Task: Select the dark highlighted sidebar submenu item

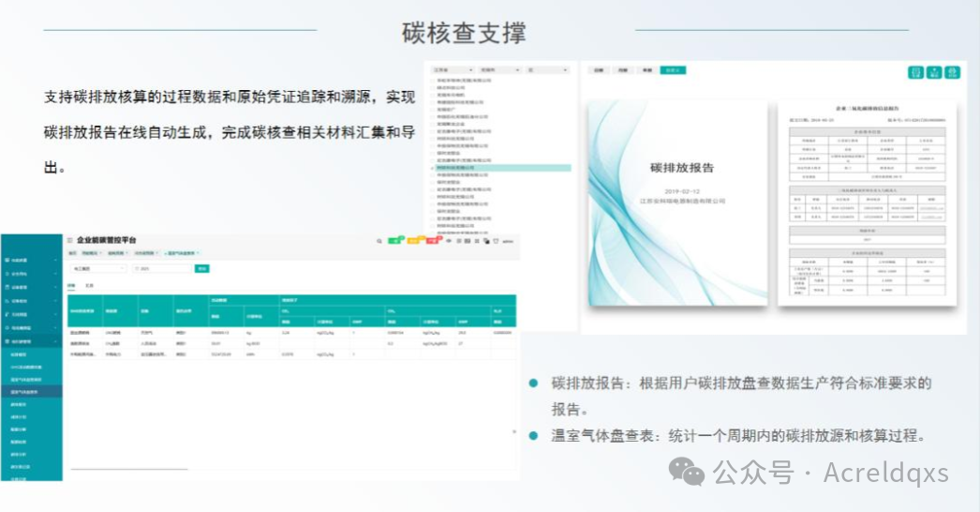Action: (x=31, y=392)
